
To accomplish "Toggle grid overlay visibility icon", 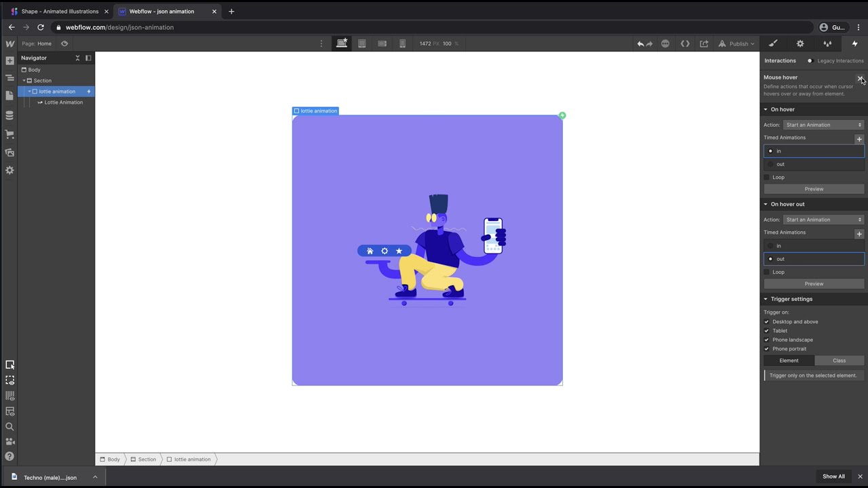I will click(x=9, y=395).
